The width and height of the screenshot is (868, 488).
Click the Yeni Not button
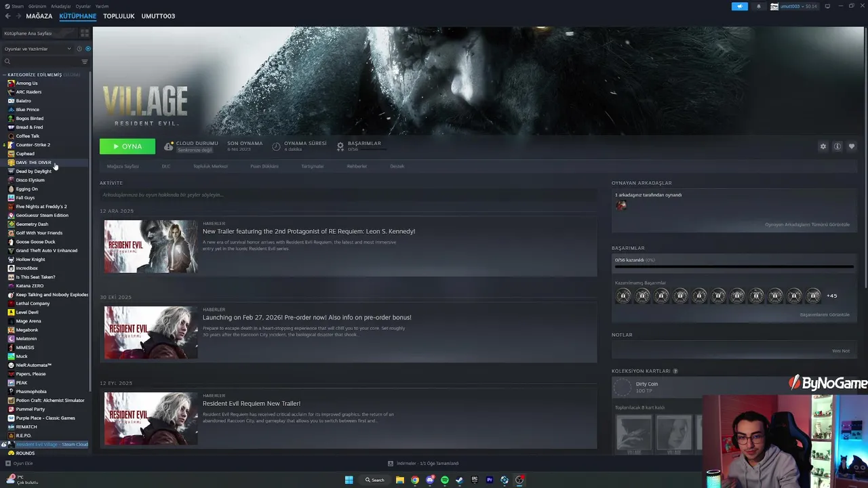[x=841, y=351]
